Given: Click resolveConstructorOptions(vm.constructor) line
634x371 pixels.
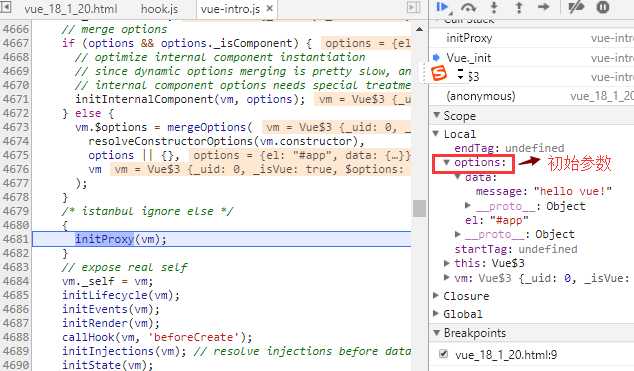Looking at the screenshot, I should pyautogui.click(x=226, y=141).
